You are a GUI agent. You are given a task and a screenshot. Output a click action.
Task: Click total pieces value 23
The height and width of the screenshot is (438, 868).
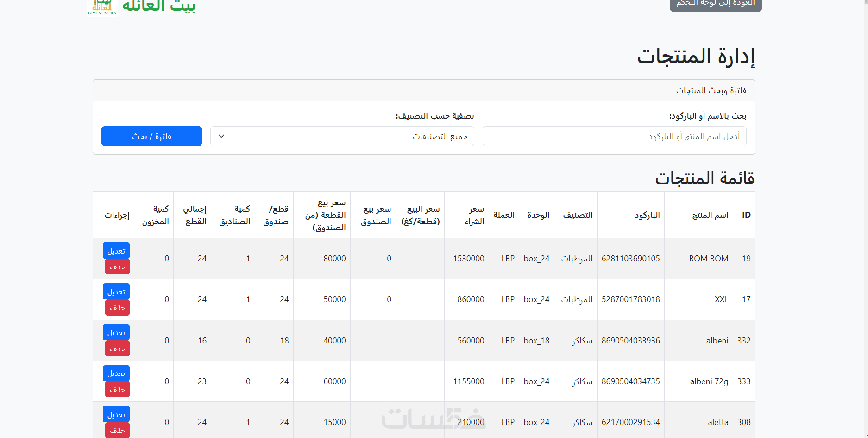coord(202,381)
